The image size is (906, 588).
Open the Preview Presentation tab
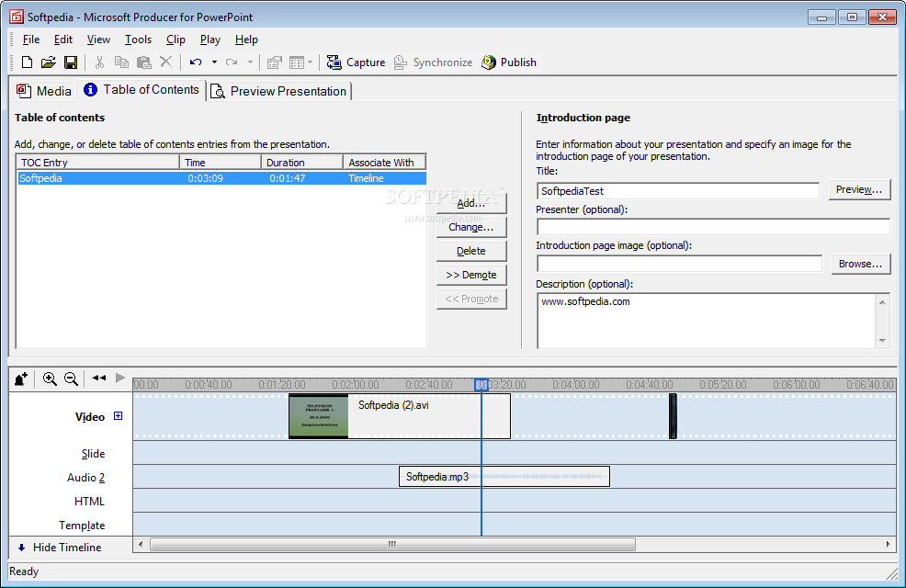point(279,91)
